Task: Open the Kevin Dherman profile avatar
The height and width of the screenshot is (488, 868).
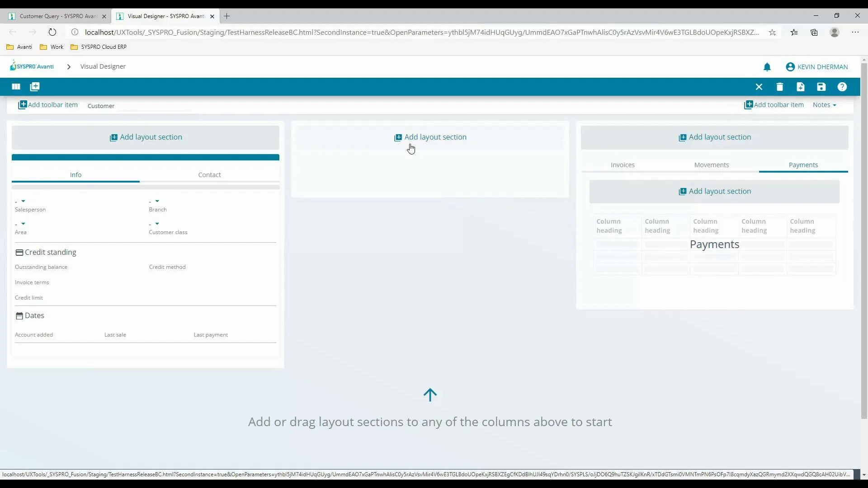Action: coord(790,66)
